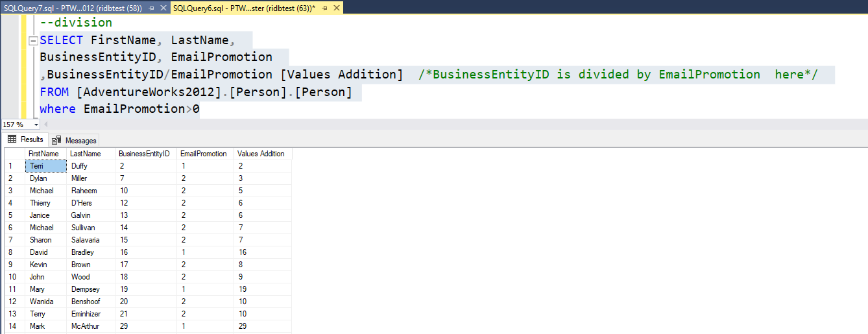Open the Results tab

click(25, 139)
